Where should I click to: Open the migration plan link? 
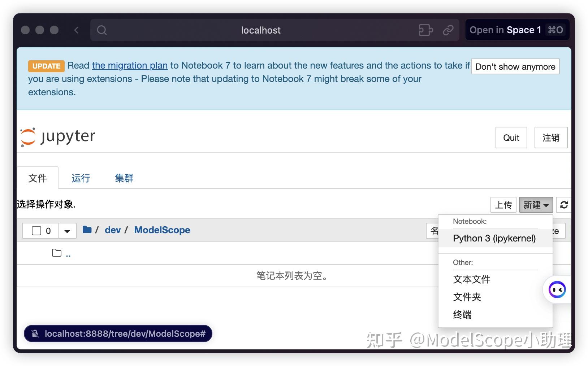click(x=130, y=65)
